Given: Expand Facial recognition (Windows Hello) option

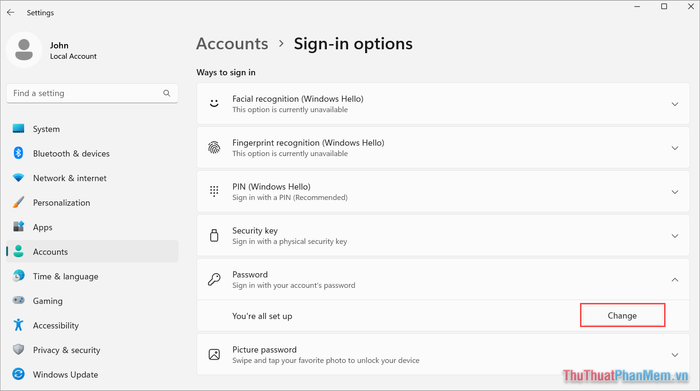Looking at the screenshot, I should (x=443, y=104).
